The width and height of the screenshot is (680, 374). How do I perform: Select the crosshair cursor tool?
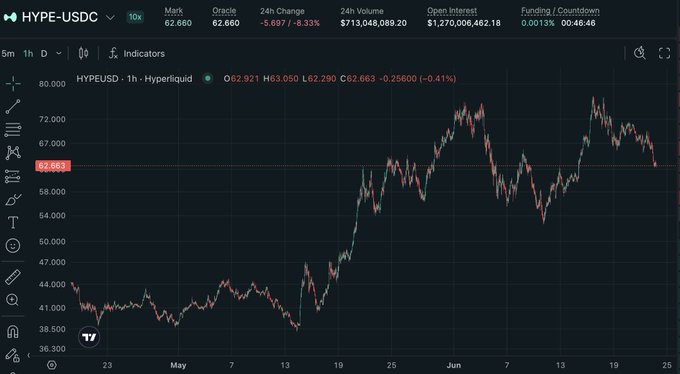13,83
